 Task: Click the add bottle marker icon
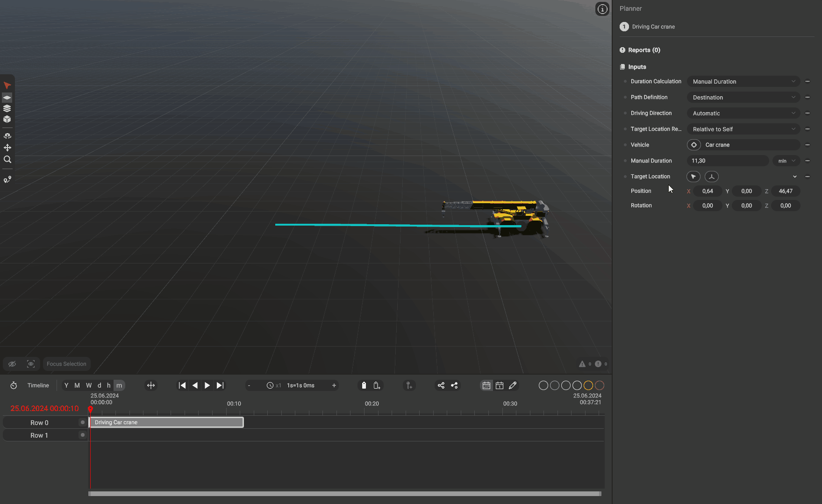click(377, 385)
